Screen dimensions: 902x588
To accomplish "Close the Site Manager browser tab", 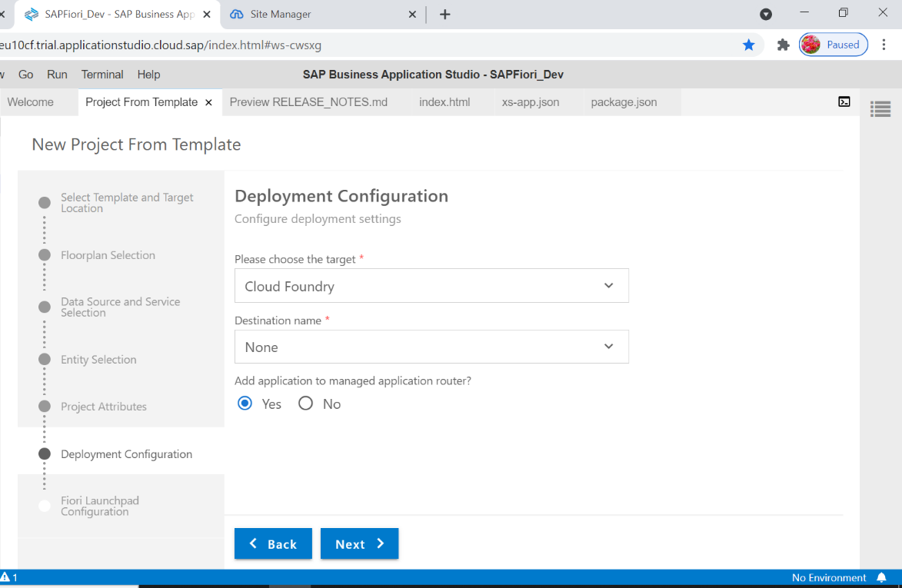I will (412, 15).
